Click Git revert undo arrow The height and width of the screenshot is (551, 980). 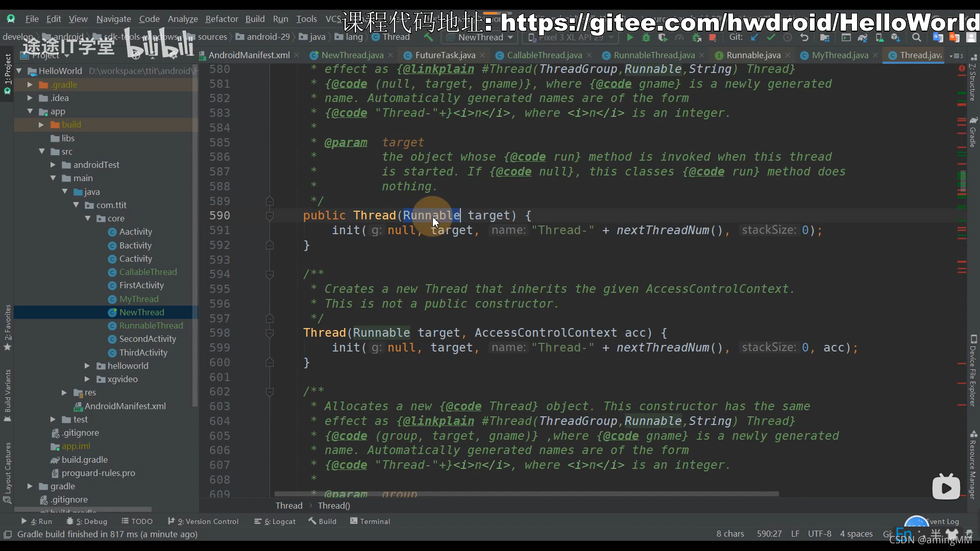804,37
